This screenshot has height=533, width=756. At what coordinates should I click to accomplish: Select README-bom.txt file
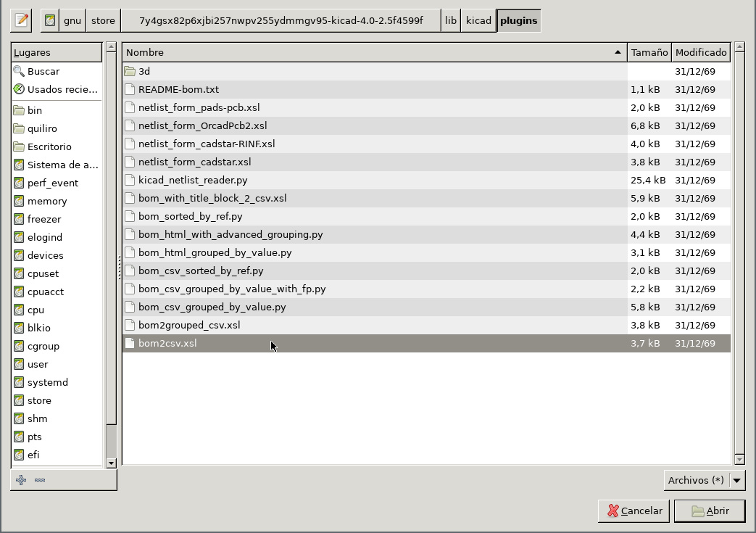point(427,89)
